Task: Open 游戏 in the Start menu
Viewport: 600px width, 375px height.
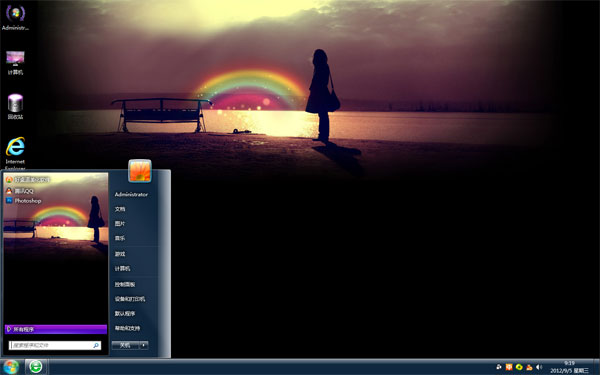Action: point(120,254)
